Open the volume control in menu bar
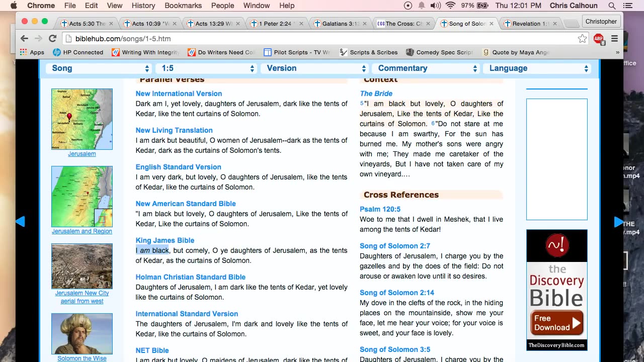The image size is (644, 362). tap(435, 6)
